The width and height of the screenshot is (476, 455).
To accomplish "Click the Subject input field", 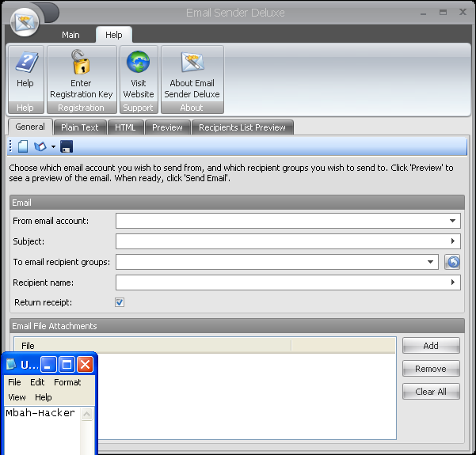I will tap(288, 241).
